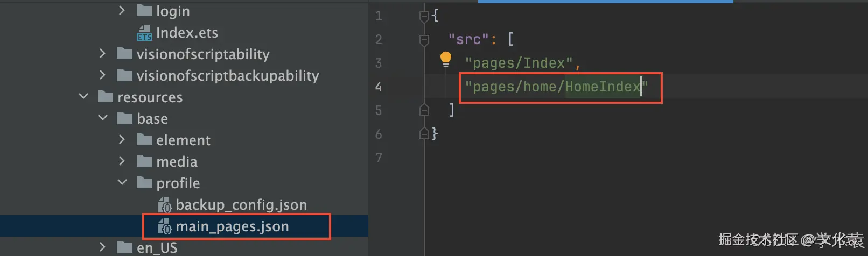Click line number 4 in gutter

click(x=379, y=87)
